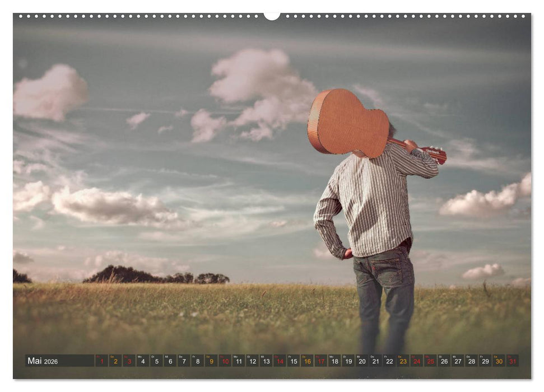
Task: Select Friday May 22 date cell
Action: (389, 361)
